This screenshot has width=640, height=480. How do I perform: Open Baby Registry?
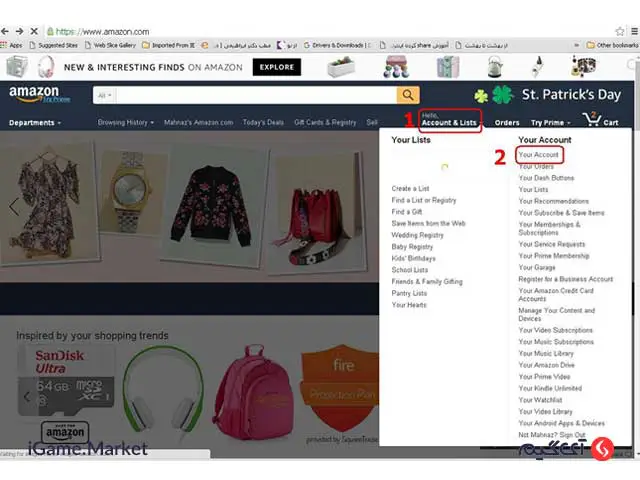412,247
